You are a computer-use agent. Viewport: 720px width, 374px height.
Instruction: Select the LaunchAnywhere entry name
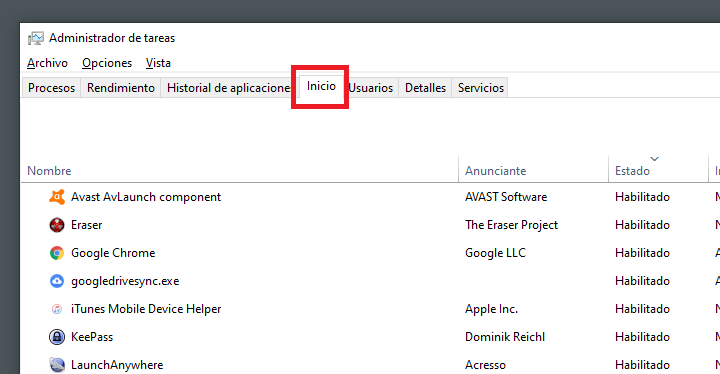tap(117, 365)
